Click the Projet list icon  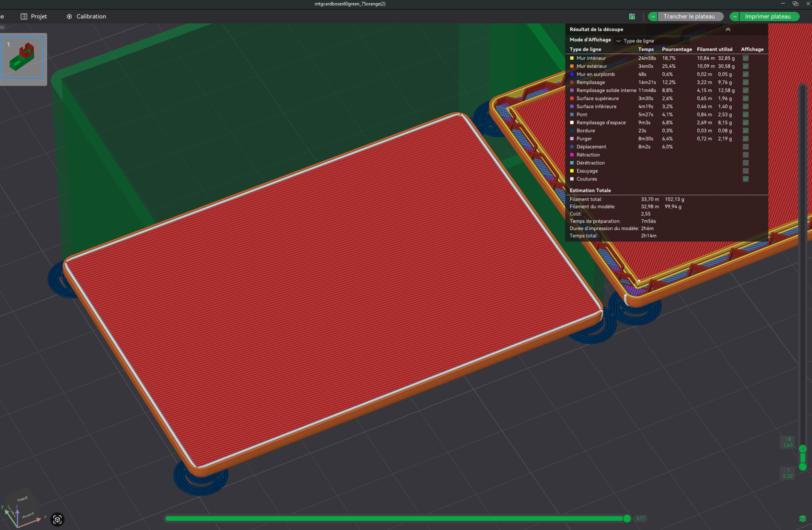coord(24,16)
